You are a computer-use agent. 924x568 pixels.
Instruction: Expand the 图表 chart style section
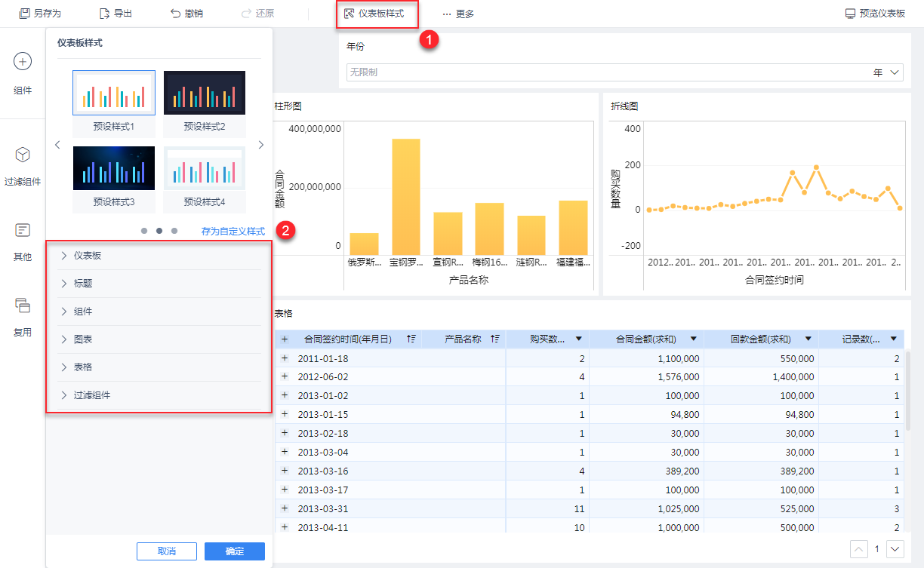point(83,339)
